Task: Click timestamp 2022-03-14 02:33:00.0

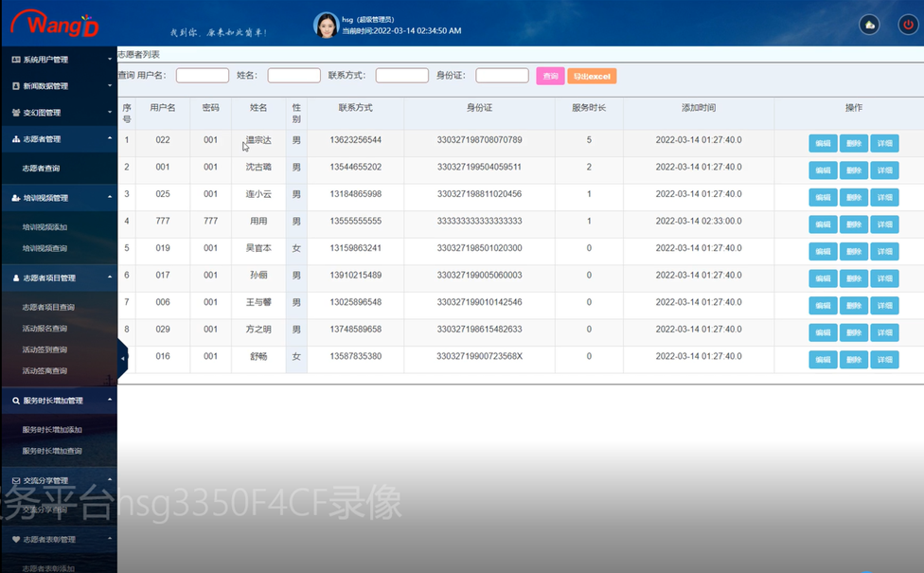Action: click(699, 222)
